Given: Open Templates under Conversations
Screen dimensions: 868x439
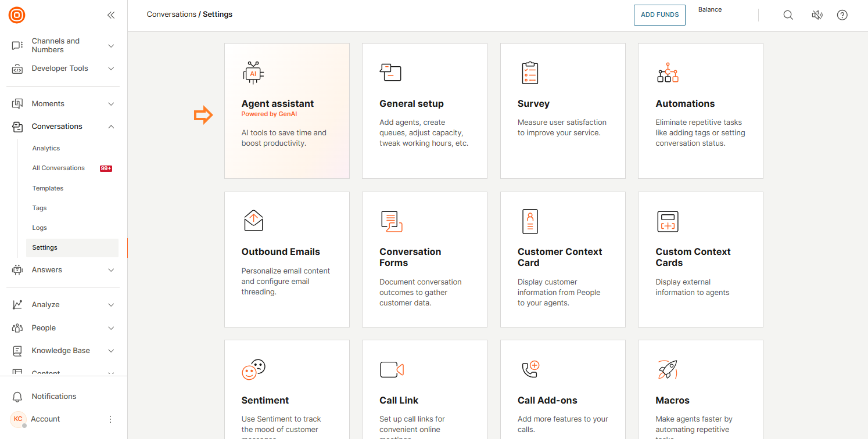Looking at the screenshot, I should [x=48, y=188].
